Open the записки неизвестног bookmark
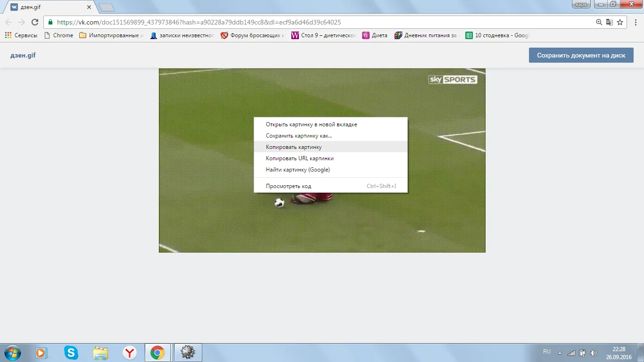The width and height of the screenshot is (644, 362). [182, 35]
